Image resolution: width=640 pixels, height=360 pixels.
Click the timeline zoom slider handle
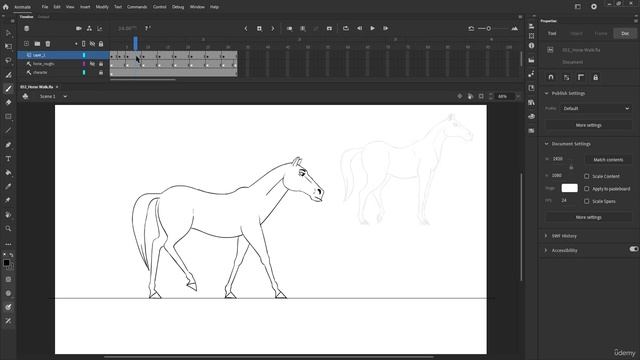489,29
